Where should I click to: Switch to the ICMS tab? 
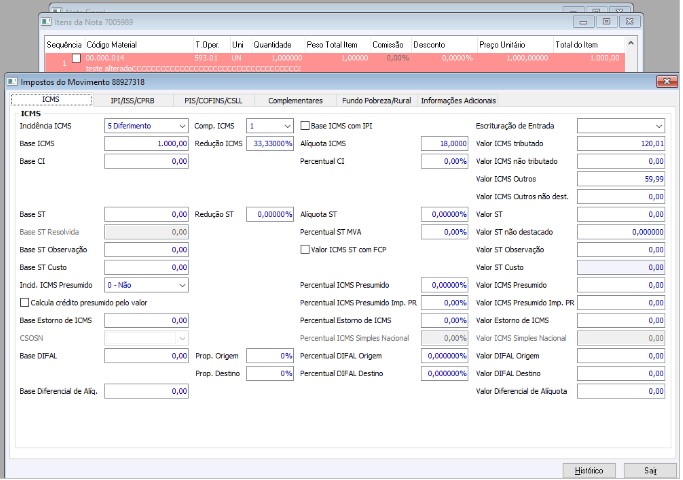coord(51,100)
